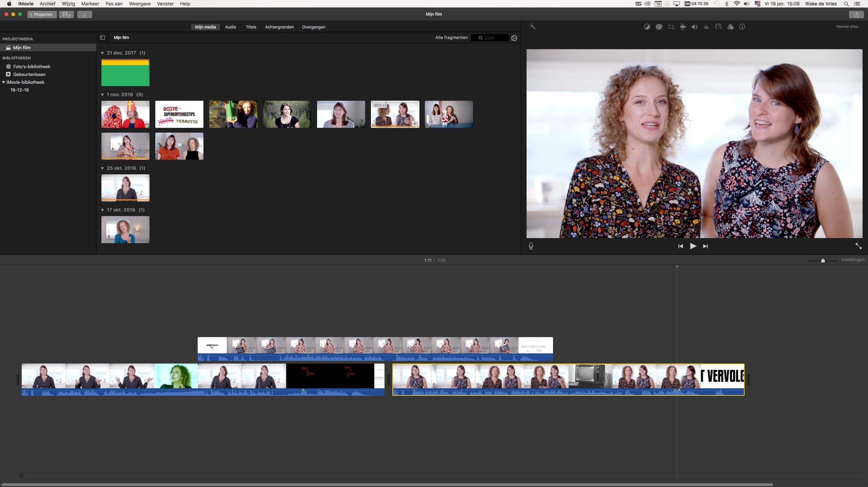Open the color correction palette tool

point(659,27)
